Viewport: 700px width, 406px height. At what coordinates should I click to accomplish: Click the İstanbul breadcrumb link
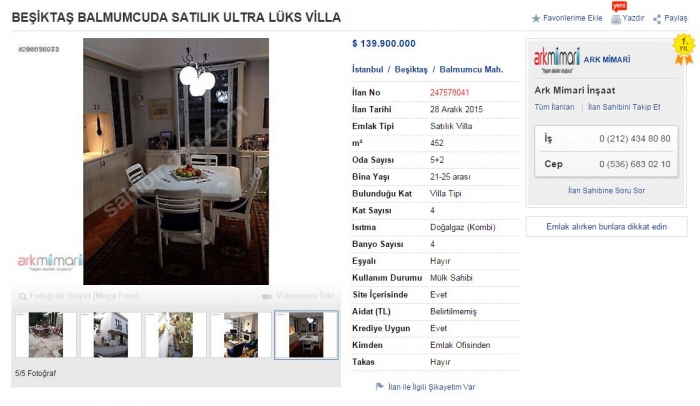point(367,69)
